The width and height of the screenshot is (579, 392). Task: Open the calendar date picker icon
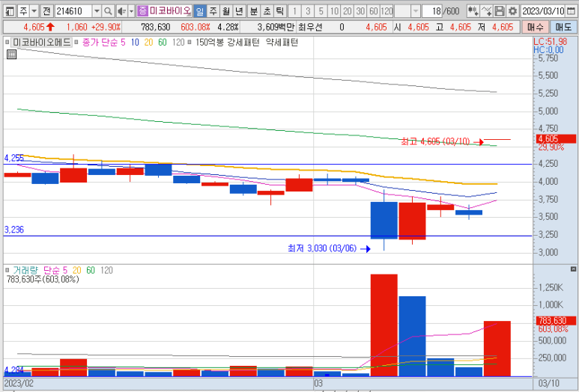571,11
